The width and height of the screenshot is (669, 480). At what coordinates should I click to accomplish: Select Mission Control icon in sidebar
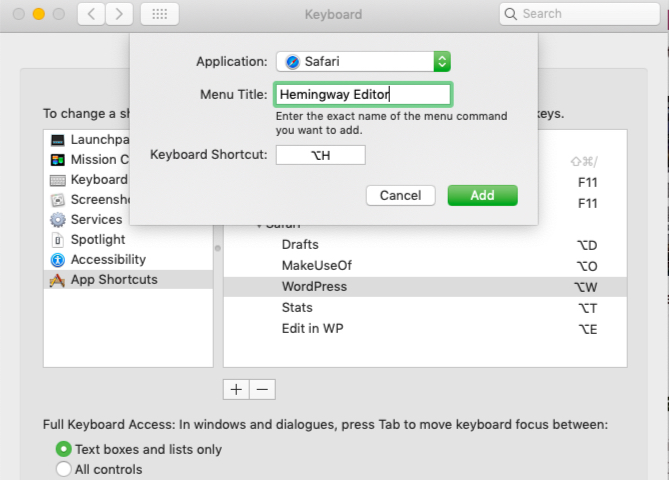click(58, 160)
